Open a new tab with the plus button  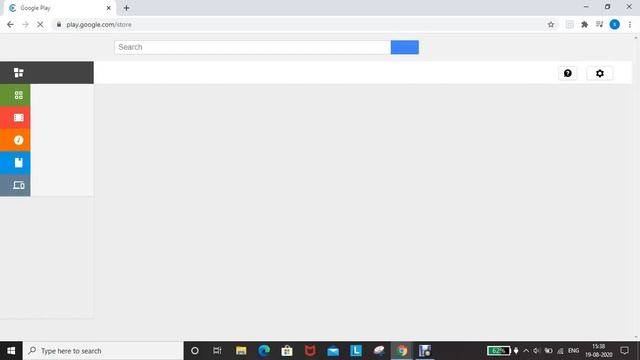tap(127, 8)
